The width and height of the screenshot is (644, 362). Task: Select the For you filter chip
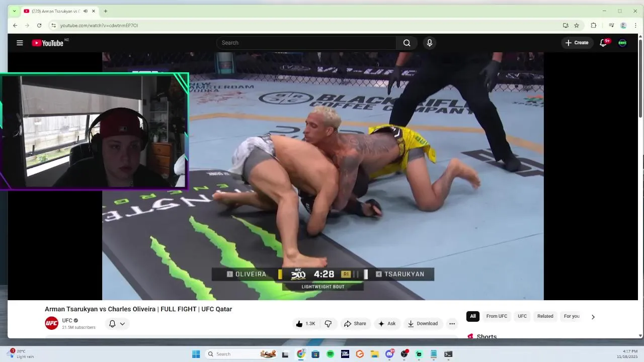click(572, 316)
